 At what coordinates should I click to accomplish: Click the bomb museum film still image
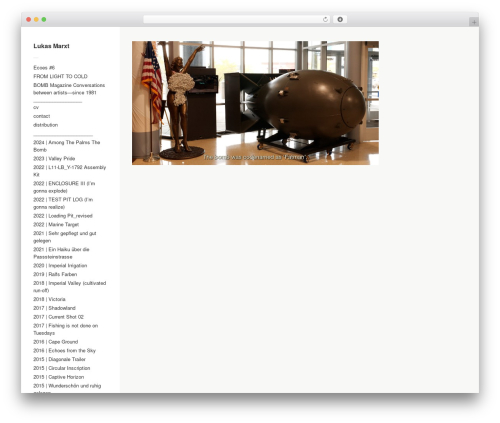[255, 103]
